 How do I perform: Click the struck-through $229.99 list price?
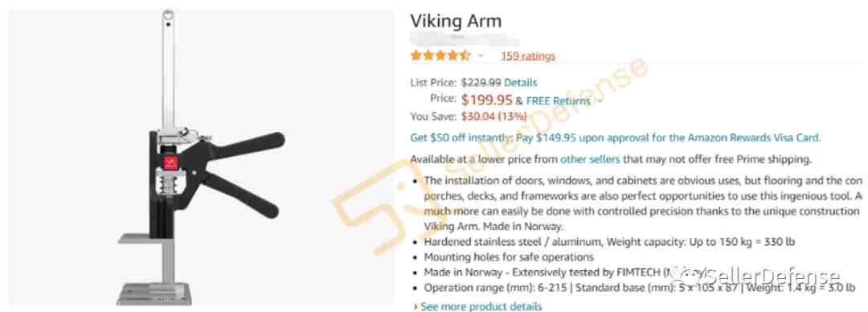pyautogui.click(x=481, y=83)
